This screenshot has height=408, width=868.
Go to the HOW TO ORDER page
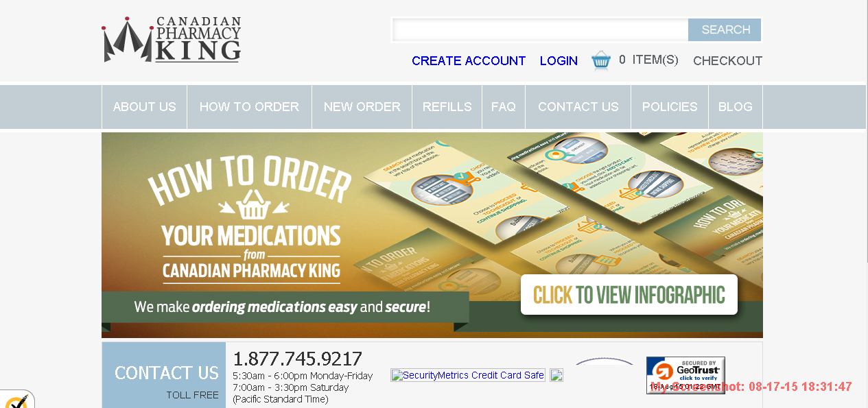point(249,107)
